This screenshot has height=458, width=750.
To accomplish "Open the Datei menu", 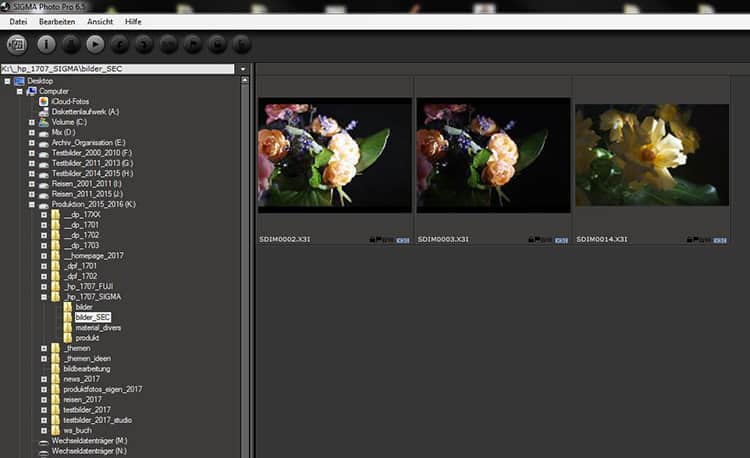I will click(18, 21).
